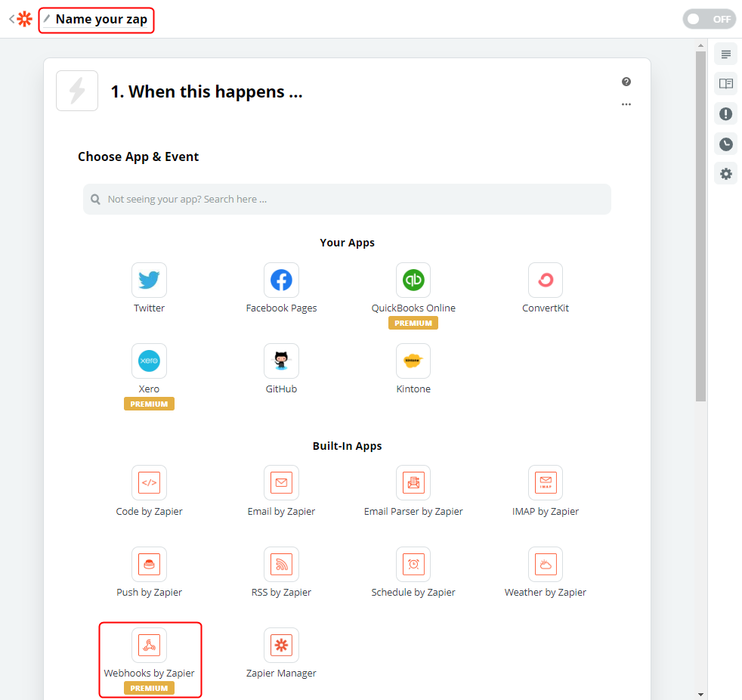This screenshot has width=742, height=700.
Task: Click the ConvertKit label
Action: (x=545, y=308)
